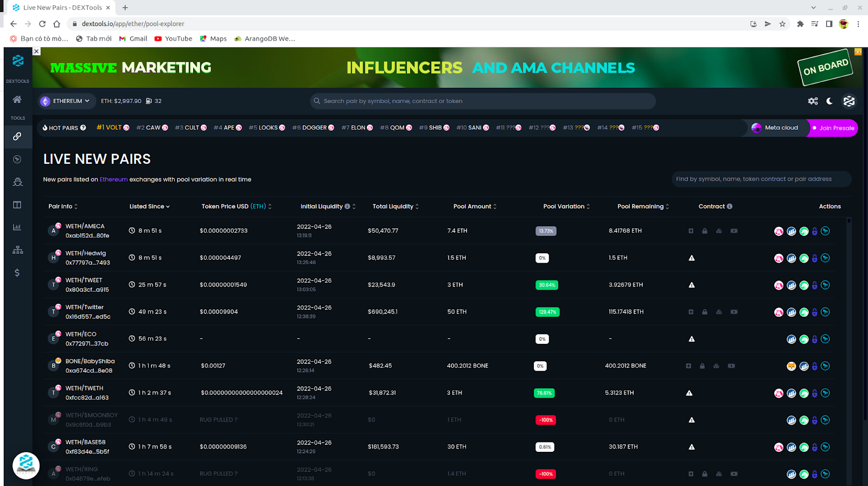The height and width of the screenshot is (486, 868).
Task: Select the chain-link pair explorer sidebar icon
Action: pyautogui.click(x=17, y=136)
